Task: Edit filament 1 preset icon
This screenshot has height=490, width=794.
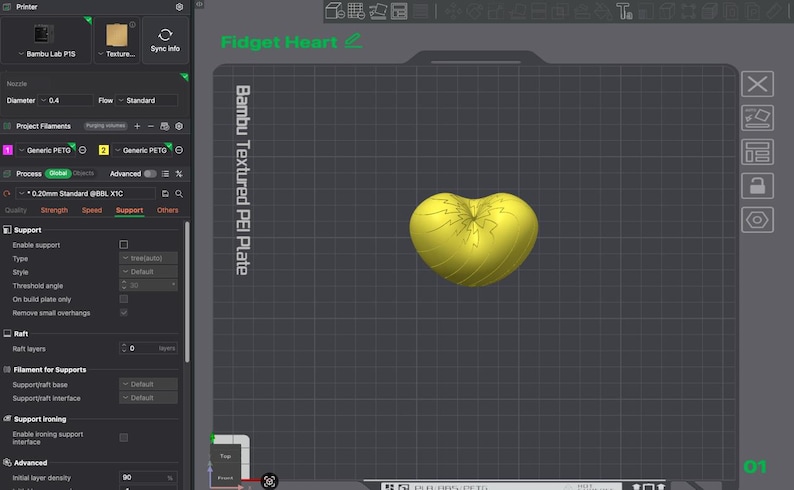Action: click(x=83, y=150)
